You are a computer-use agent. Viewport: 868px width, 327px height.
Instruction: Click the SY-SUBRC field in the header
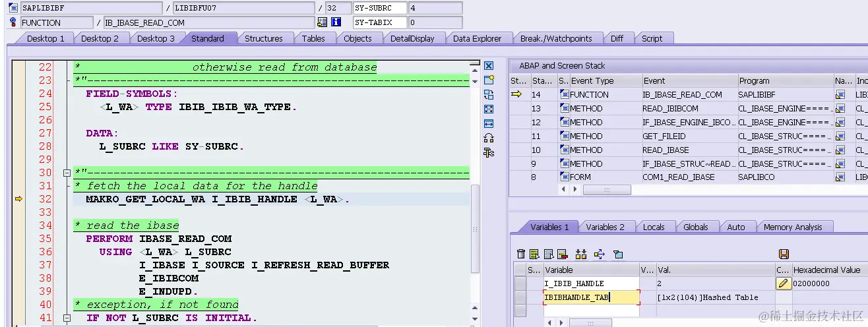[x=379, y=8]
